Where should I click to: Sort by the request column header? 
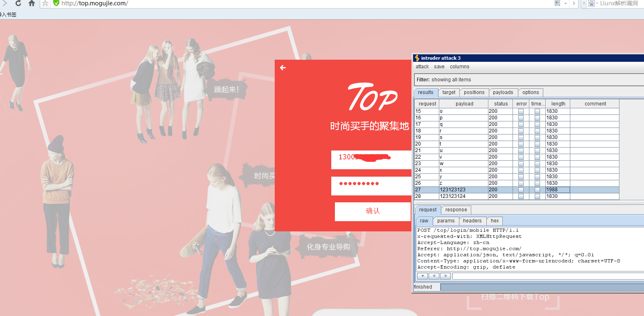coord(427,104)
